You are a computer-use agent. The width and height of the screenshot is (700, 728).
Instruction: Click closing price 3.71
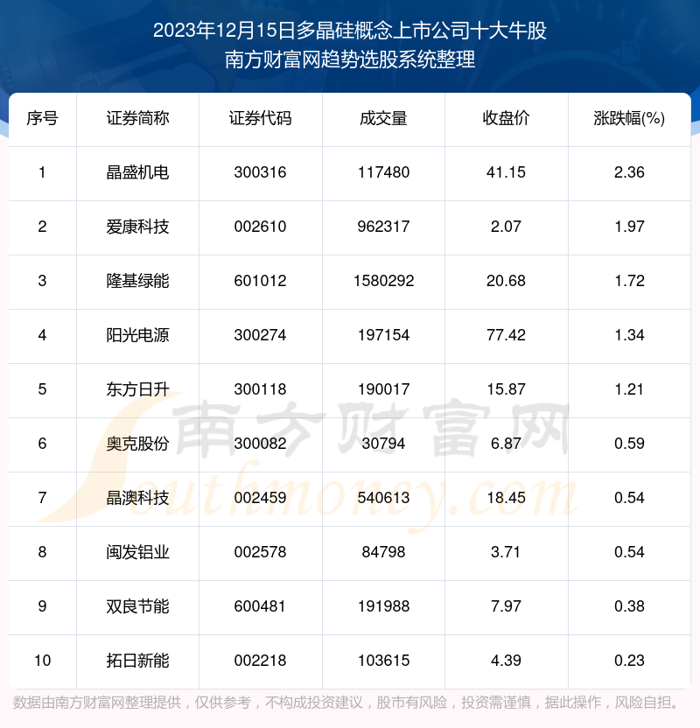point(506,552)
